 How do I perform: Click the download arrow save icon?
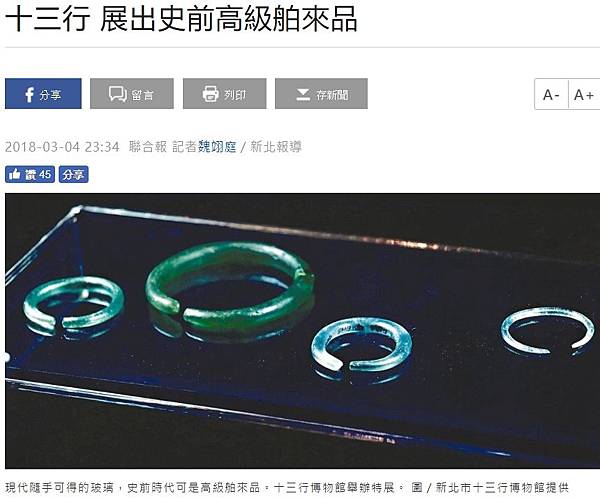[303, 95]
